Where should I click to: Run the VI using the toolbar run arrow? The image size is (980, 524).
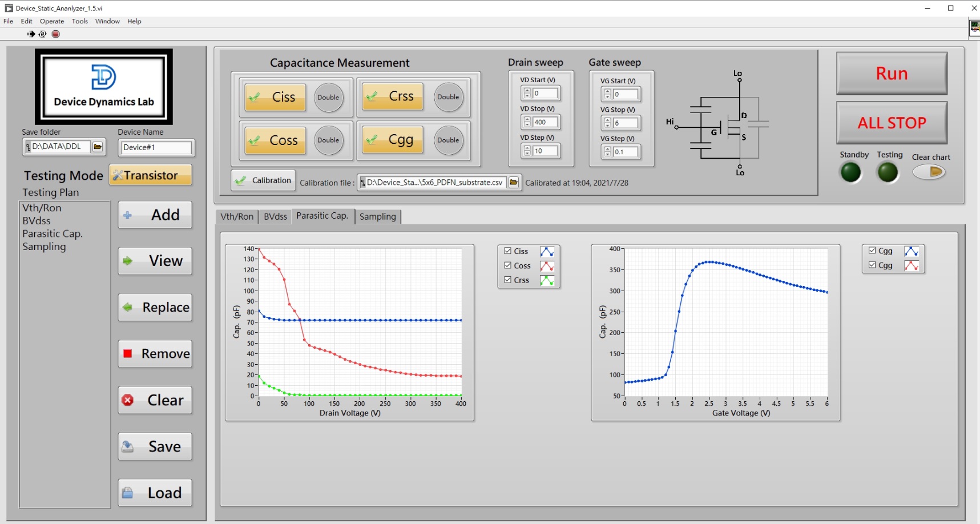coord(31,34)
